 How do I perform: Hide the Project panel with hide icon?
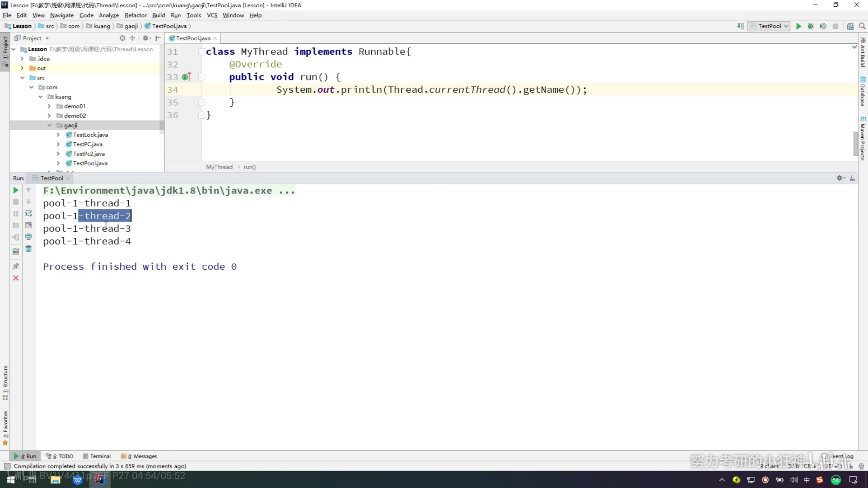coord(158,38)
